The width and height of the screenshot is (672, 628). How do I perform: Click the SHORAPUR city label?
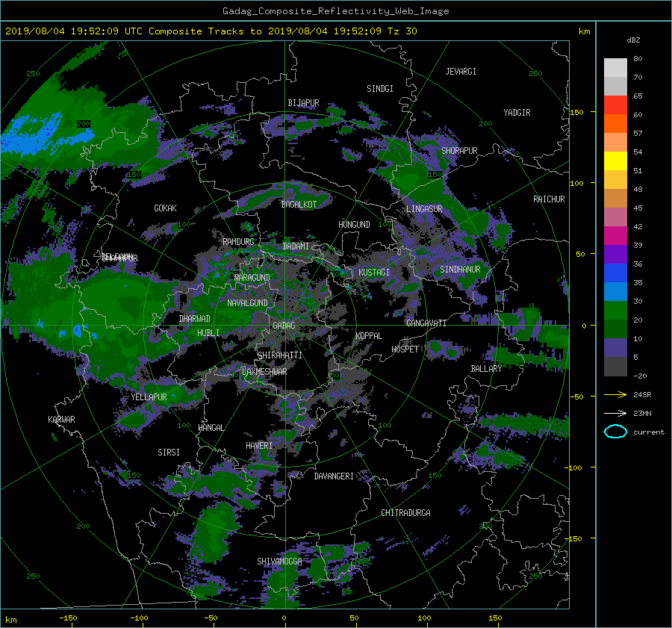point(459,151)
